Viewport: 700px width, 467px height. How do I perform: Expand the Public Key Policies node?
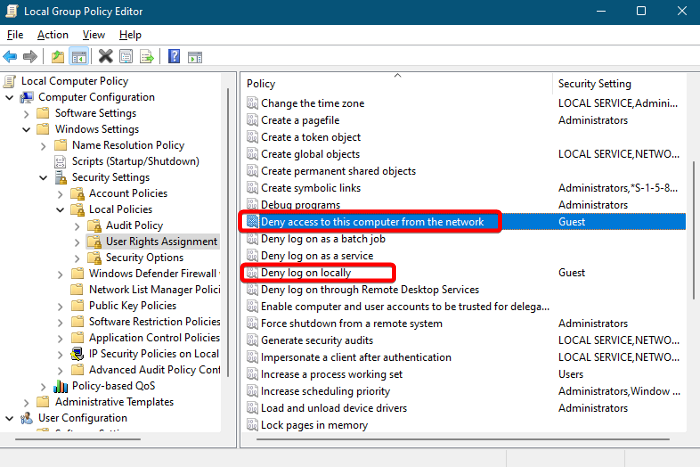pyautogui.click(x=60, y=306)
